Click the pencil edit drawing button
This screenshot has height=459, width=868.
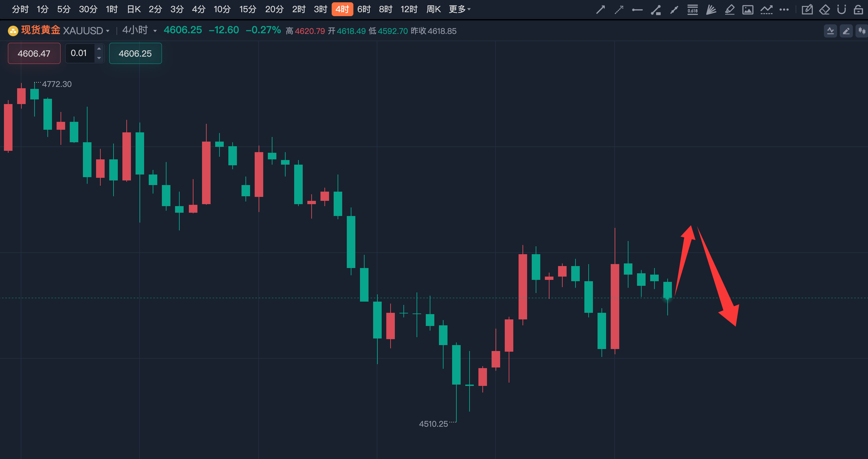click(x=846, y=31)
